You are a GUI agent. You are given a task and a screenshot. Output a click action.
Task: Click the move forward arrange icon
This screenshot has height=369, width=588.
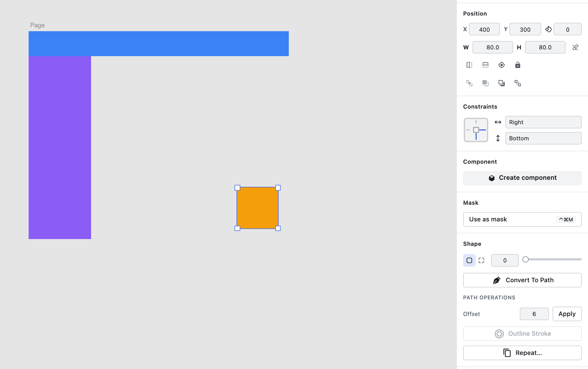point(485,83)
